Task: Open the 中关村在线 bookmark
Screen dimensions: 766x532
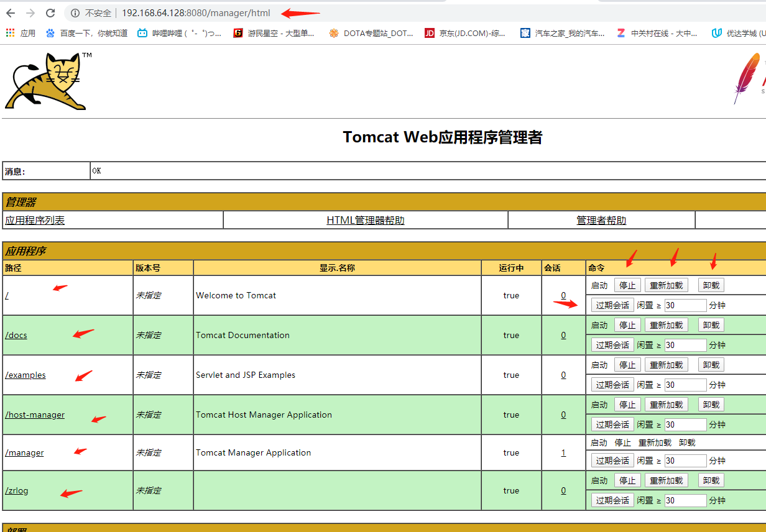Action: click(657, 33)
